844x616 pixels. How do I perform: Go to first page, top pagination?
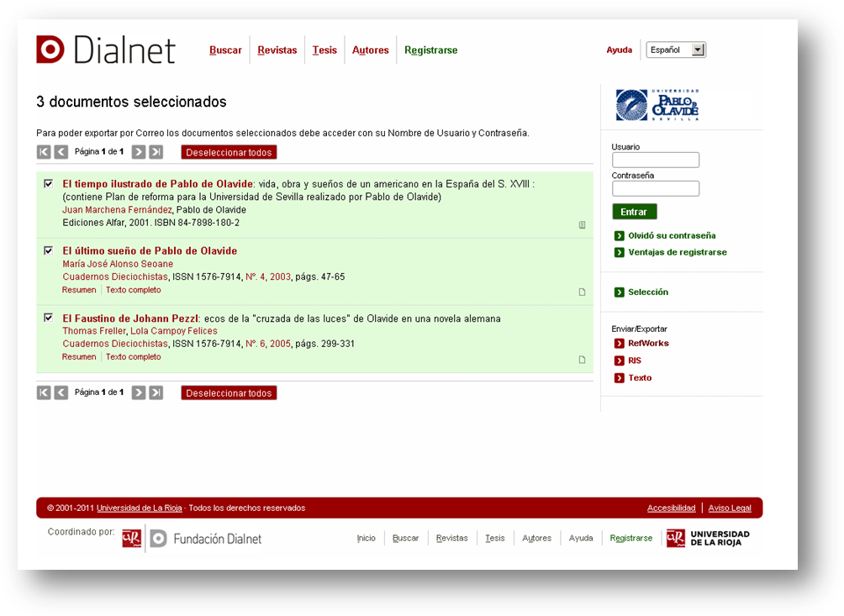(44, 152)
